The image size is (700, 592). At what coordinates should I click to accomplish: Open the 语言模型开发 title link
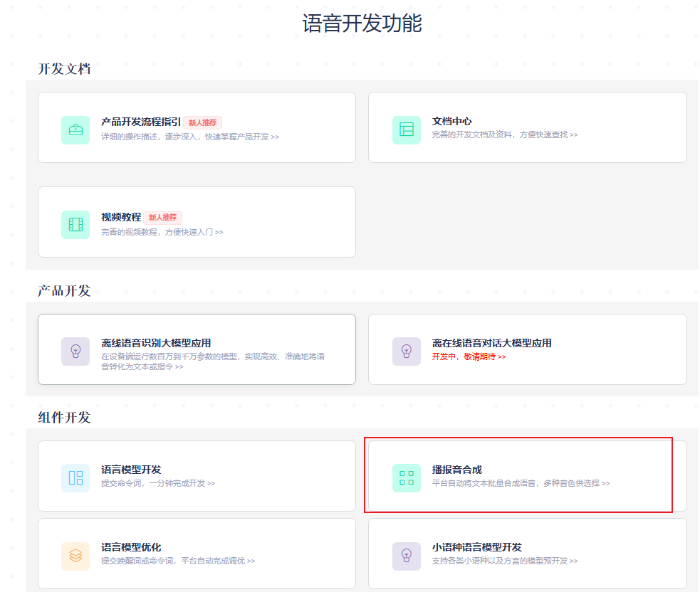coord(131,470)
